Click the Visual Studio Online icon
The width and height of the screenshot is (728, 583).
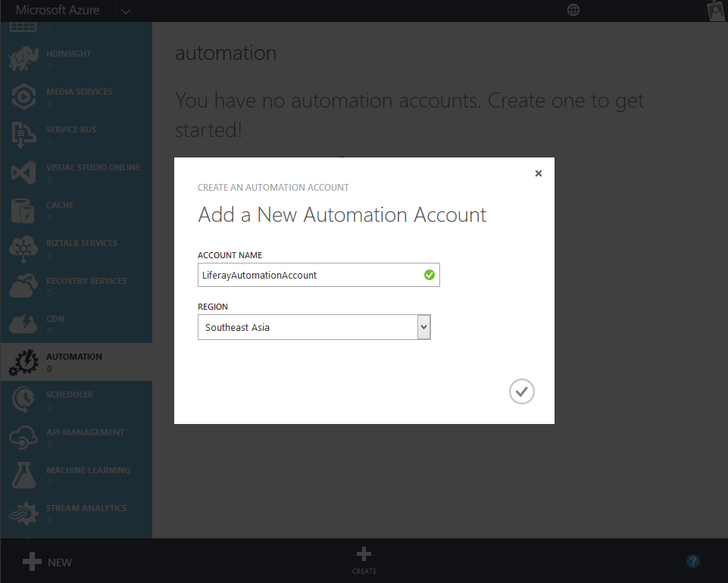23,172
